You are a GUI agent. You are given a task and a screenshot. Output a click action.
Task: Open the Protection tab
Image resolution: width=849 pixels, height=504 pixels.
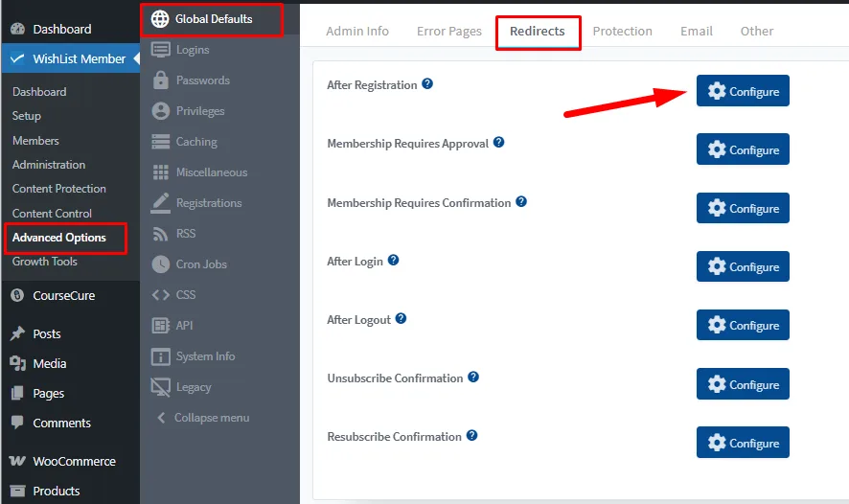[622, 31]
